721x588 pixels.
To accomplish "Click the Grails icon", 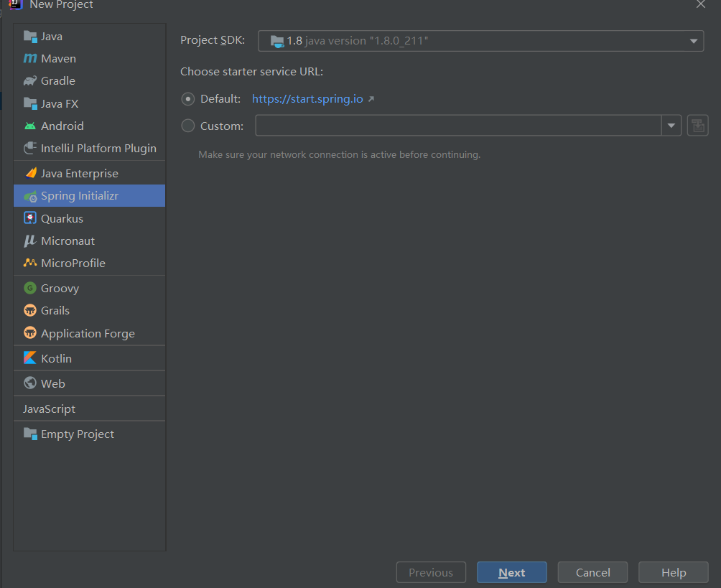I will click(x=29, y=311).
